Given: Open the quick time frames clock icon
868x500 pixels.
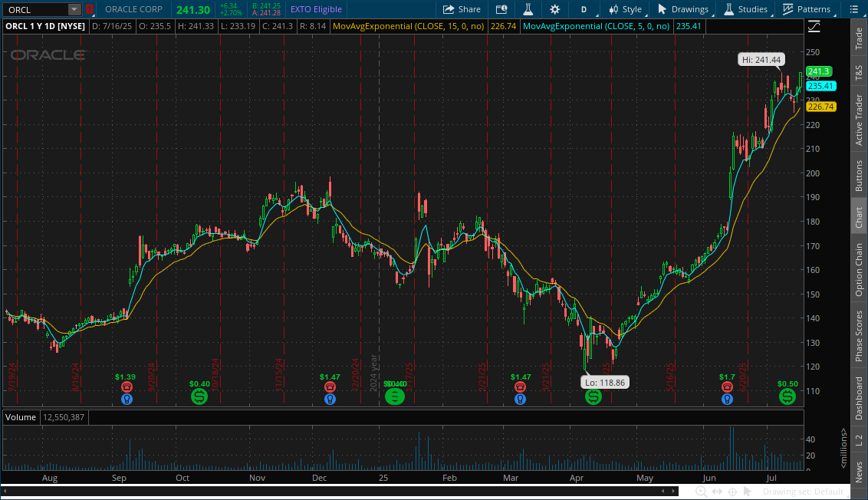Looking at the screenshot, I should (x=501, y=9).
